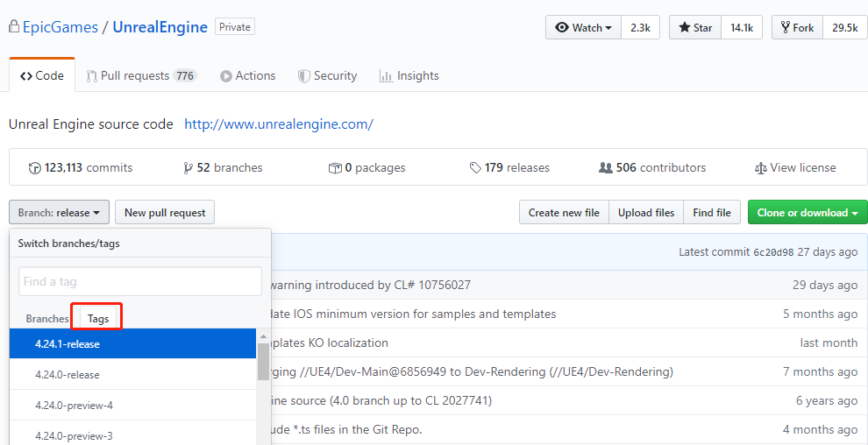Click the contributors people icon

tap(606, 168)
